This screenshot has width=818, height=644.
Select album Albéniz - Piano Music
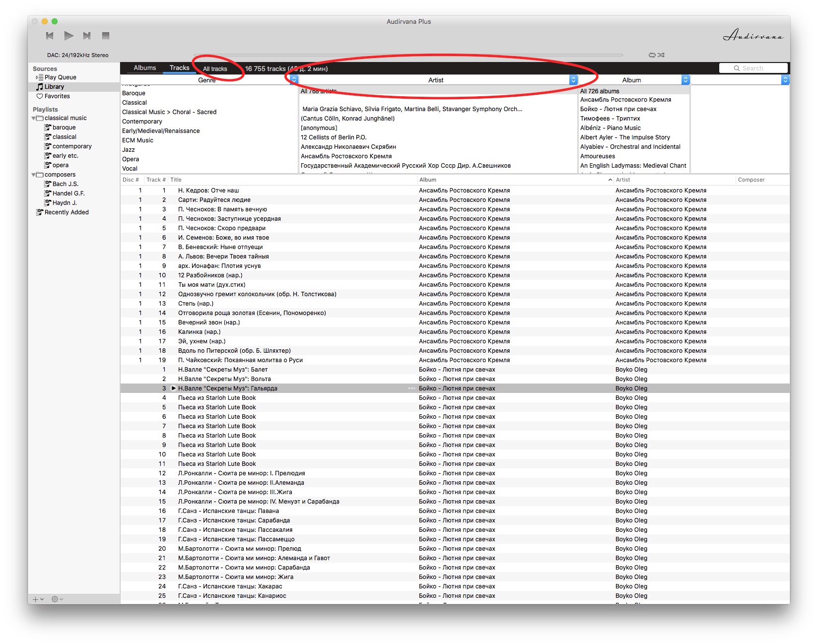611,128
